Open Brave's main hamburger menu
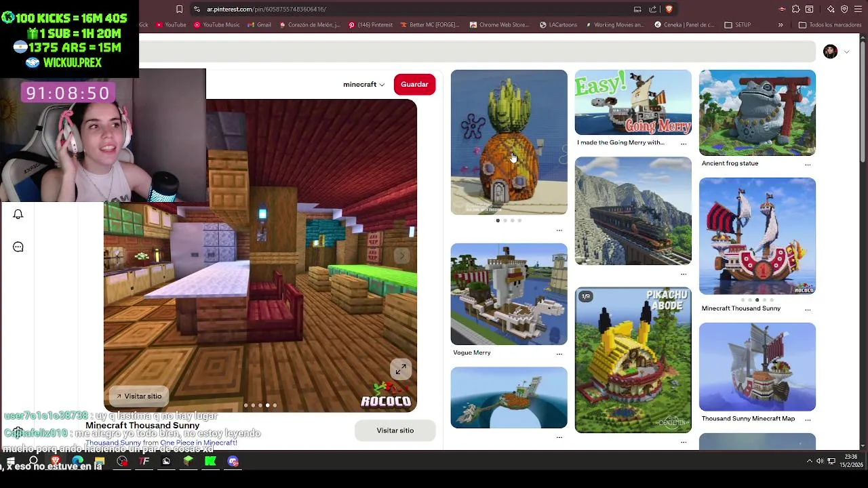 click(858, 9)
